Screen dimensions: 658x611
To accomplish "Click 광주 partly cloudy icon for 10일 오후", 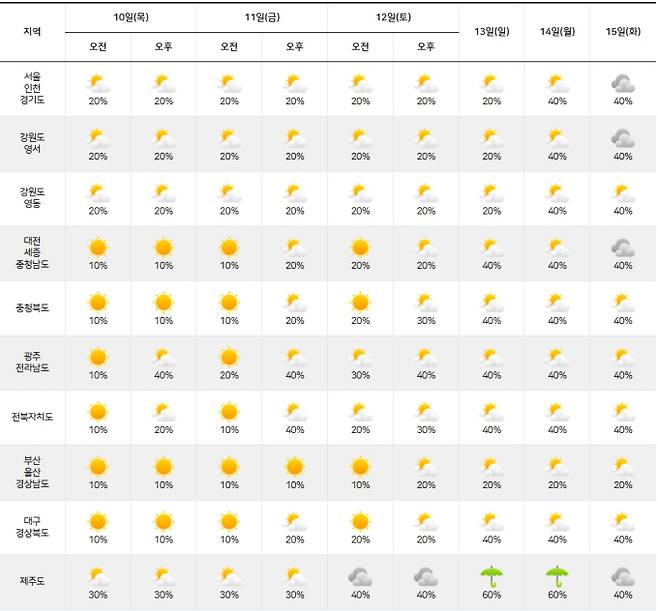I will (163, 358).
